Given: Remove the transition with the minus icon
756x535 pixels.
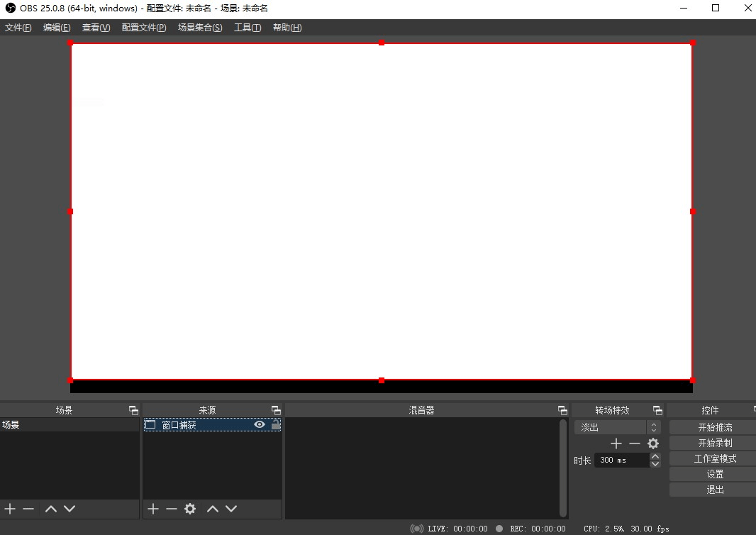Looking at the screenshot, I should (635, 443).
